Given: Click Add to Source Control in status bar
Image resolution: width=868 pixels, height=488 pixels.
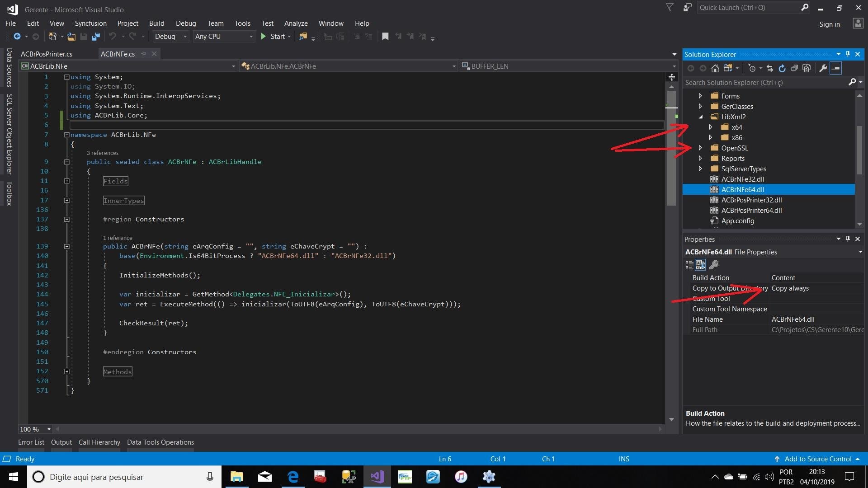Looking at the screenshot, I should point(817,459).
